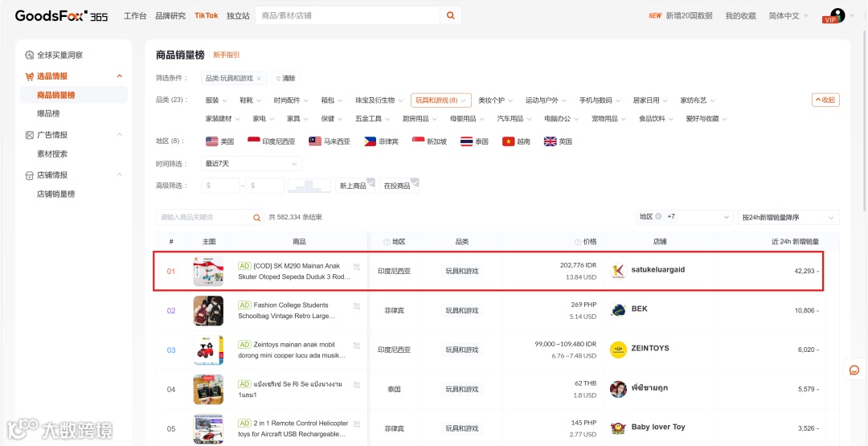Image resolution: width=868 pixels, height=446 pixels.
Task: Click favorite icon beside SK M290 product
Action: [x=357, y=267]
